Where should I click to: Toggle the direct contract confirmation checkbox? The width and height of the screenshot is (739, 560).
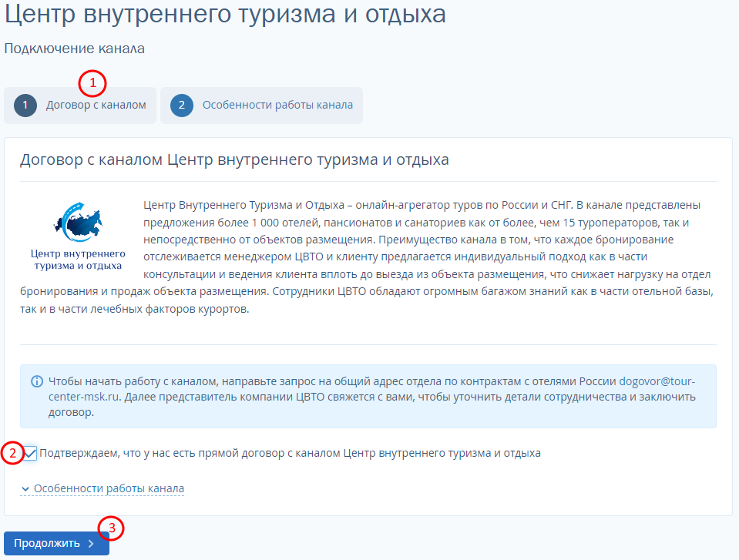tap(30, 453)
